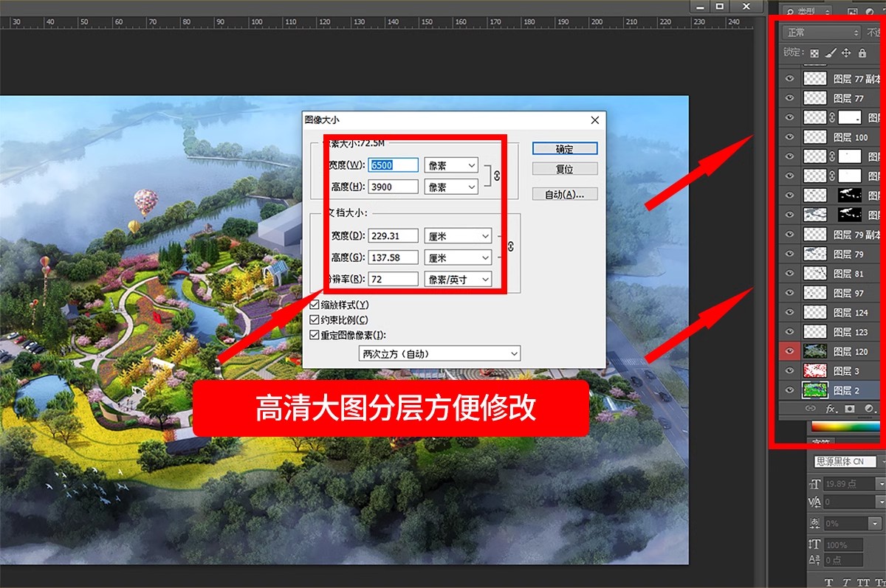Image resolution: width=886 pixels, height=588 pixels.
Task: Click the link layers icon at panel bottom
Action: pos(810,408)
